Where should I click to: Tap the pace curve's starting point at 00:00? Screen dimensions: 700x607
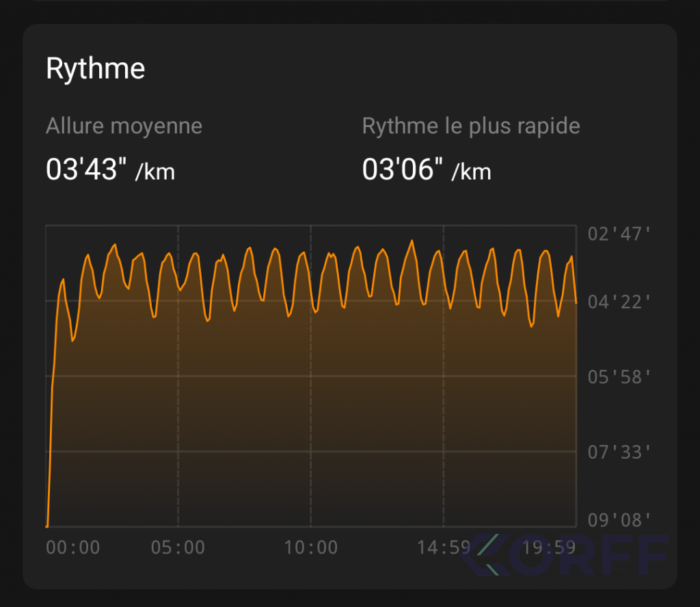(47, 526)
